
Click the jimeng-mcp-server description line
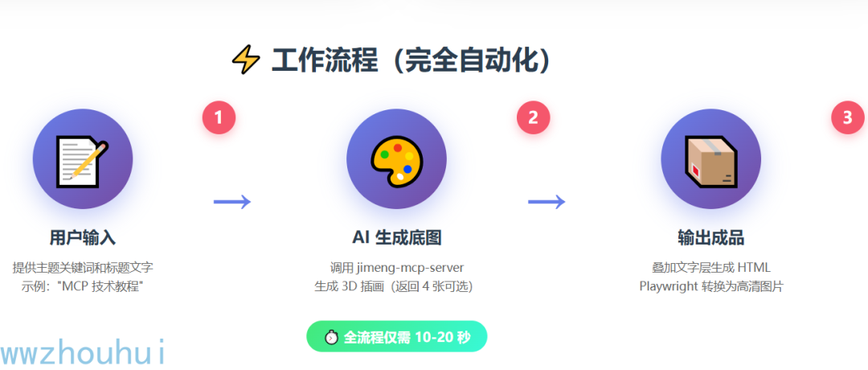click(x=396, y=268)
